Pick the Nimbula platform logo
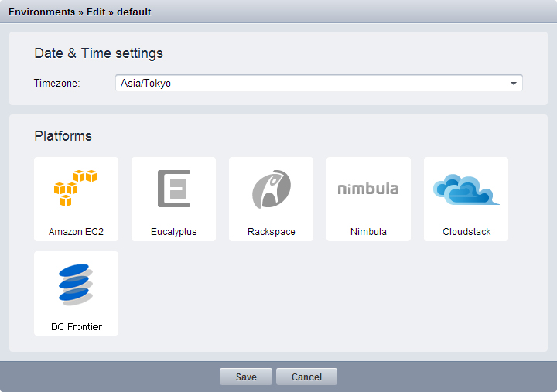The image size is (557, 392). click(x=368, y=189)
